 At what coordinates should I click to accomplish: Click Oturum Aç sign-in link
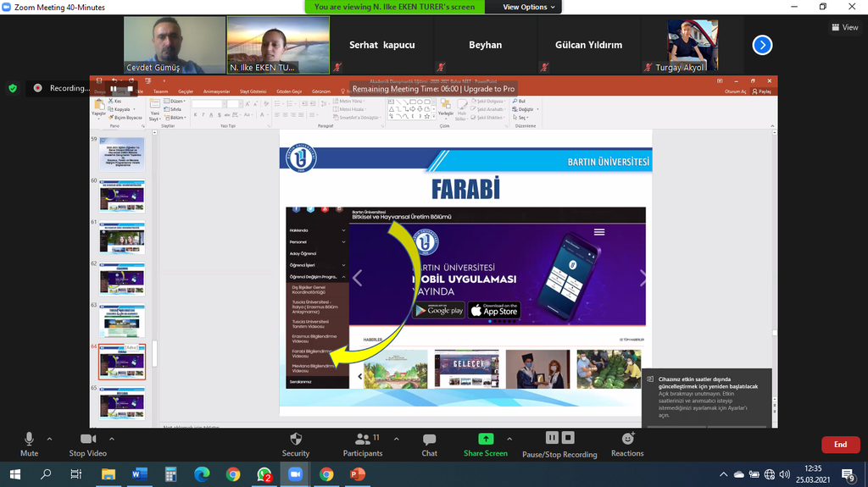735,91
